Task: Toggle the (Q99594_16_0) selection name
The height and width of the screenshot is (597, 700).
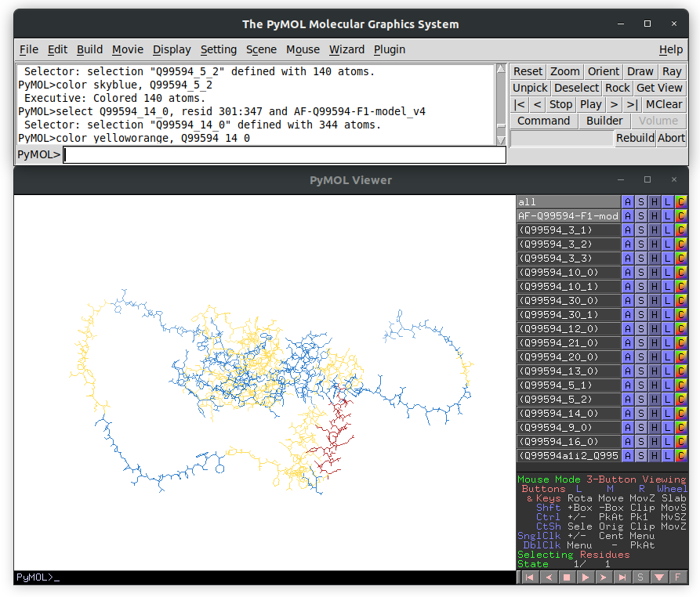Action: 568,442
